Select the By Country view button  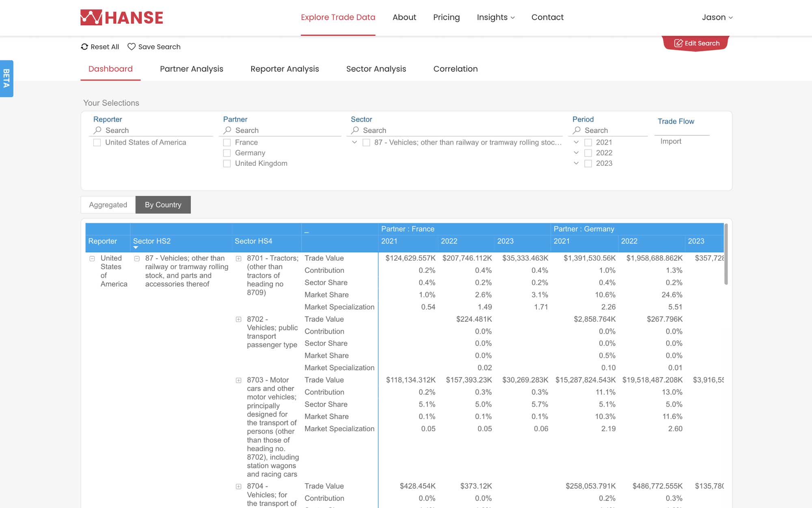click(x=163, y=205)
